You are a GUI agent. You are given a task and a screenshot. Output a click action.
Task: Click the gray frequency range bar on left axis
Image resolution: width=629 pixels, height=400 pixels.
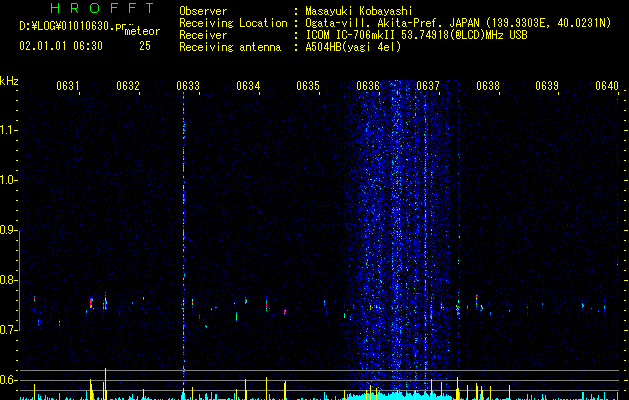pos(19,281)
